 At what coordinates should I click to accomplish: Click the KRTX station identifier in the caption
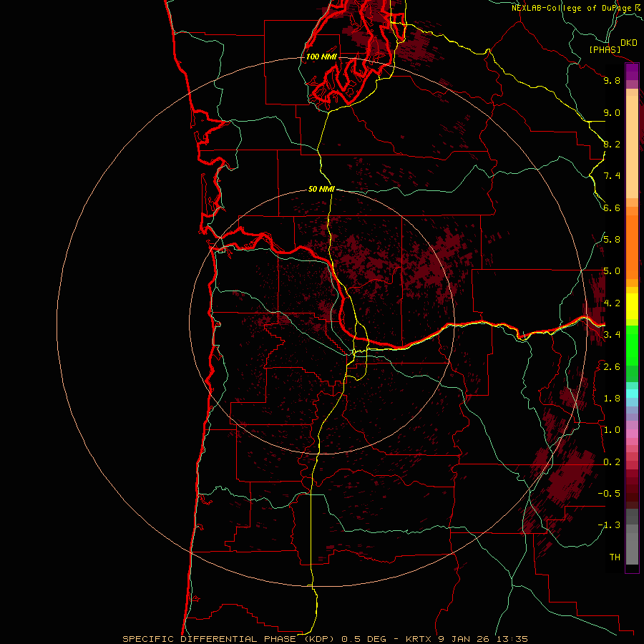(419, 639)
